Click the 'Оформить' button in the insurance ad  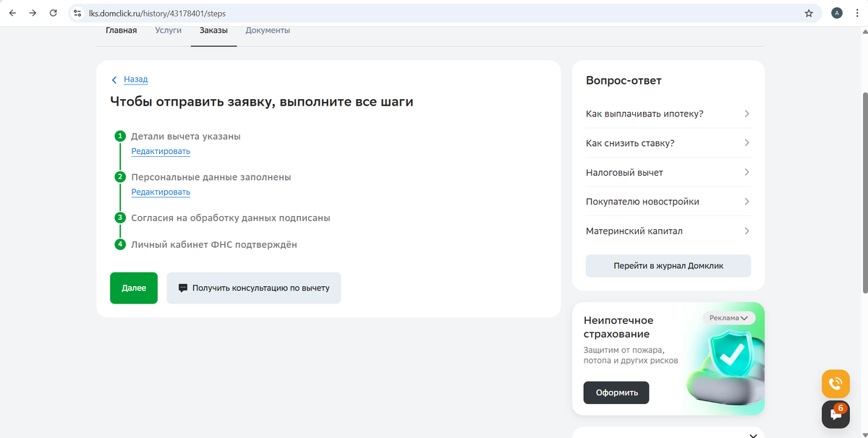[x=616, y=392]
